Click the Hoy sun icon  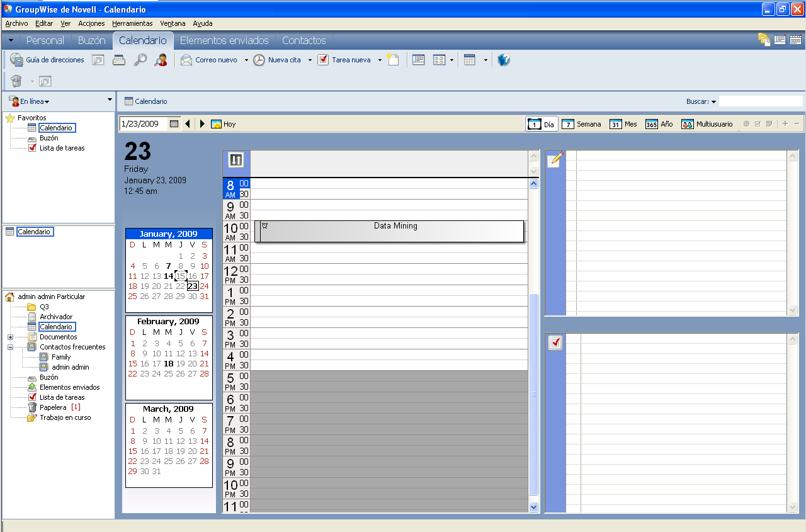[217, 124]
